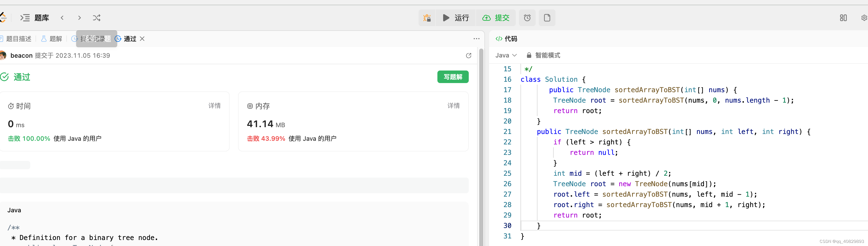
Task: Select the 通过 result tab
Action: 126,39
